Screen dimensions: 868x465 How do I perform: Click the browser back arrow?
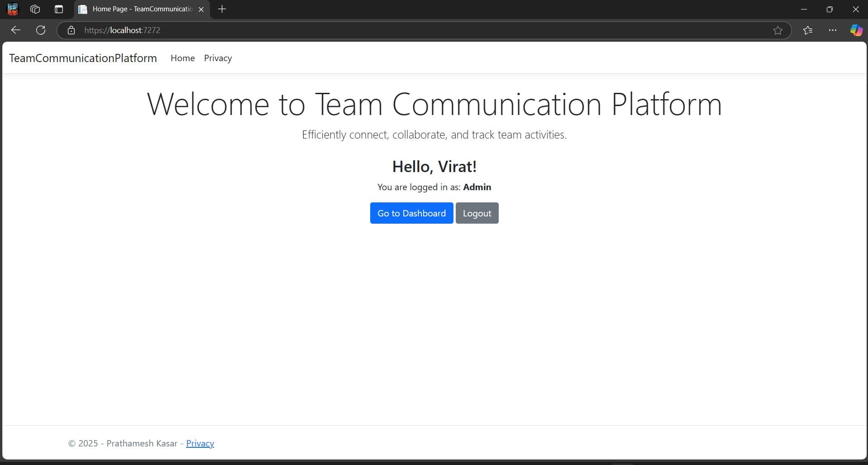coord(16,30)
